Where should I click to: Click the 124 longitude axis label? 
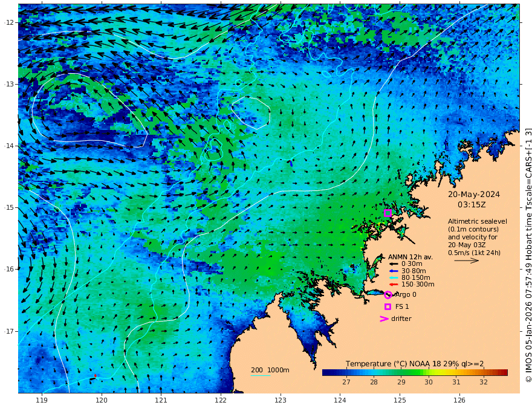(340, 401)
